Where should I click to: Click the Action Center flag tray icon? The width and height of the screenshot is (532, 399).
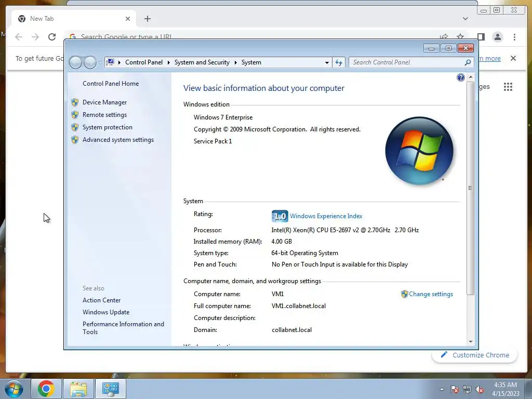tap(455, 389)
